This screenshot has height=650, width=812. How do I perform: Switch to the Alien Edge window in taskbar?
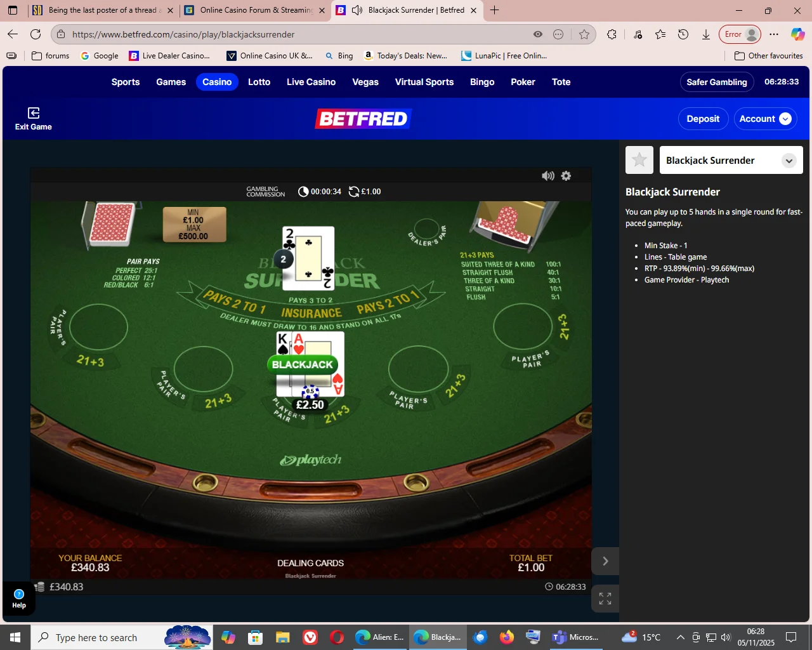[x=379, y=637]
